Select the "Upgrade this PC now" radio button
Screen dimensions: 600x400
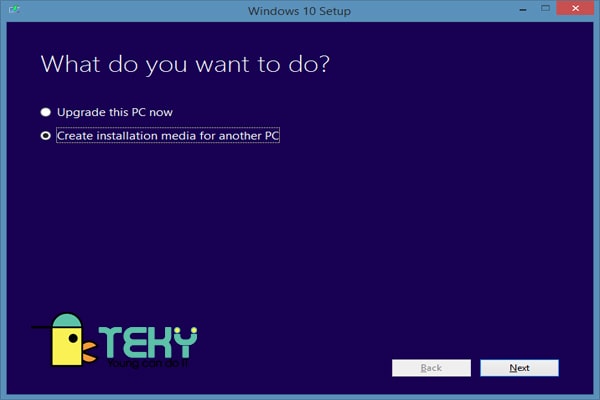46,112
